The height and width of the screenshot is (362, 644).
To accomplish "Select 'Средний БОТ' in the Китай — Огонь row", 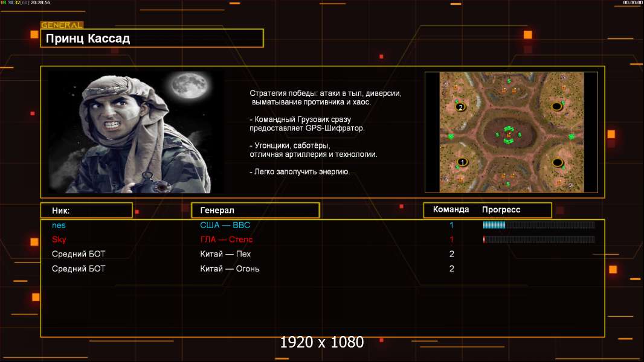I will [79, 268].
